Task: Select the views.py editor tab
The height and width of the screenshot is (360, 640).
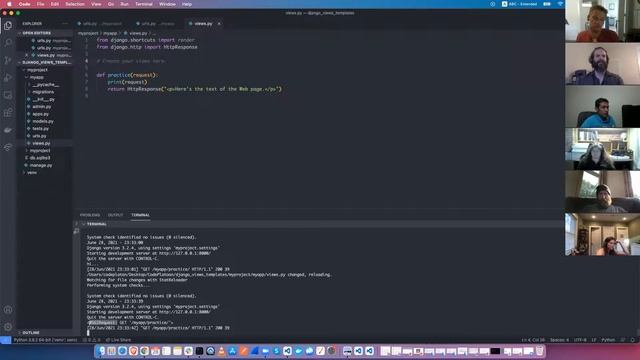Action: tap(204, 24)
